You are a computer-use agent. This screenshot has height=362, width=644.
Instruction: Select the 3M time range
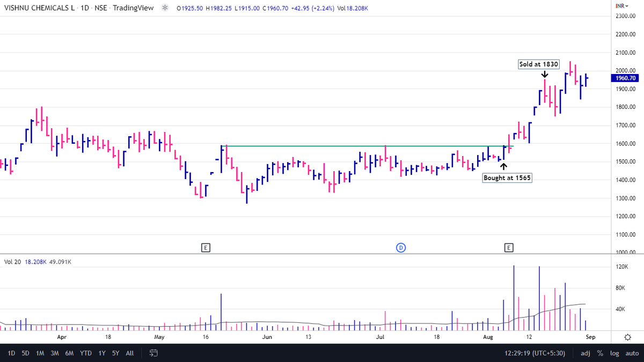point(55,353)
